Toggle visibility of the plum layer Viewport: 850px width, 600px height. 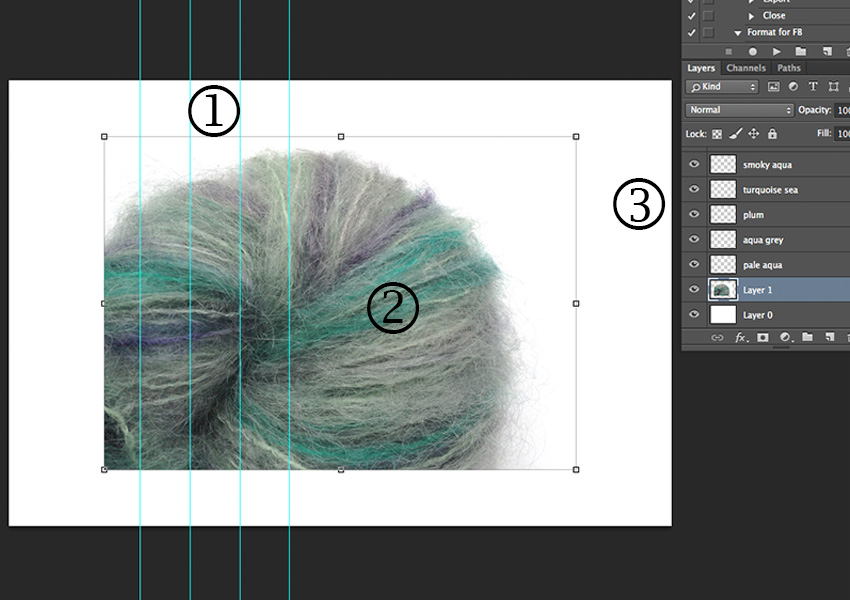coord(694,214)
